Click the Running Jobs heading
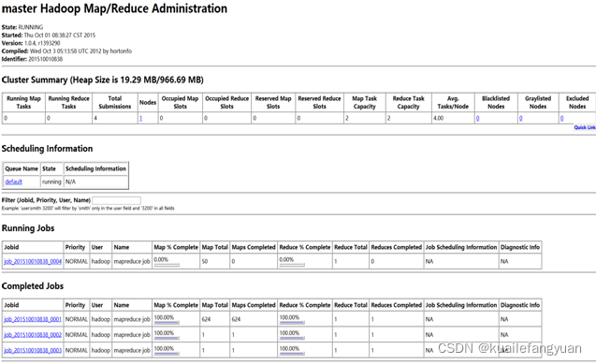This screenshot has height=364, width=596. 28,228
